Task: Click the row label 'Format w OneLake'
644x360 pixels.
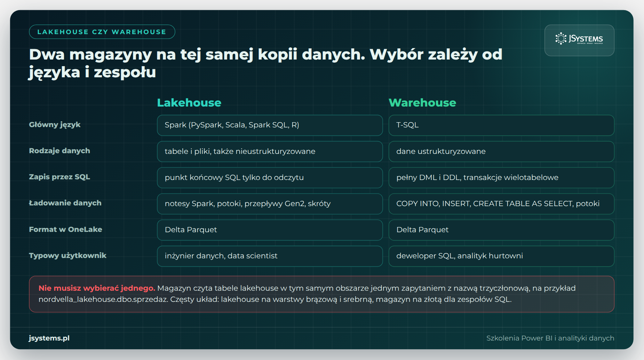Action: click(x=65, y=229)
